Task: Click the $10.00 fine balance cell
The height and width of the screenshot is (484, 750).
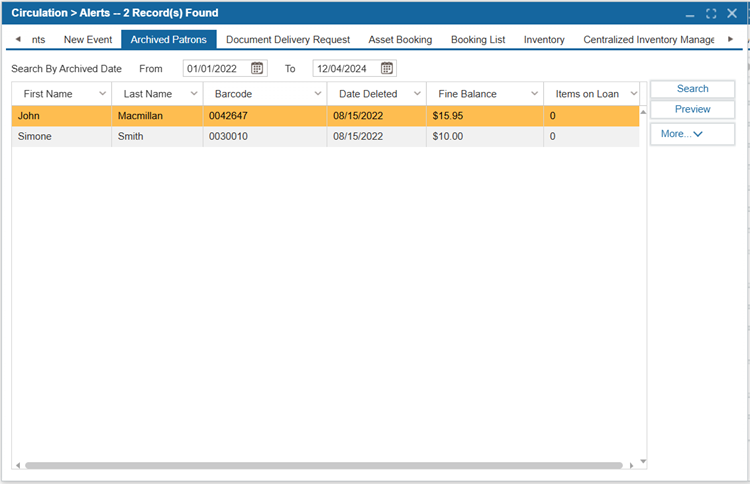Action: (485, 136)
